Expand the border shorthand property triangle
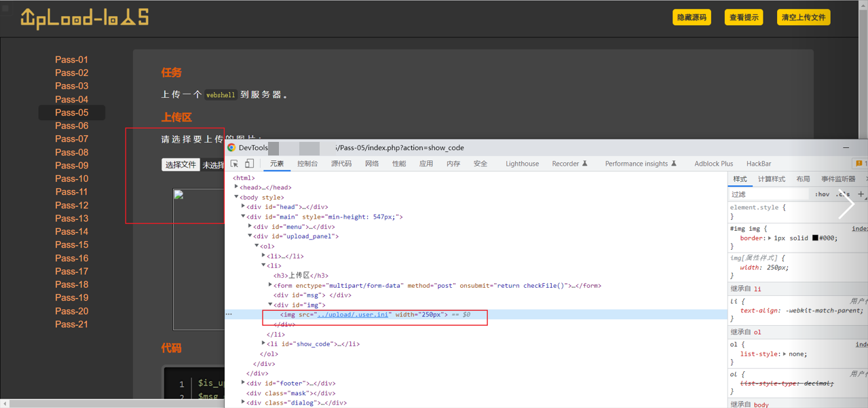The height and width of the screenshot is (408, 868). [x=770, y=238]
